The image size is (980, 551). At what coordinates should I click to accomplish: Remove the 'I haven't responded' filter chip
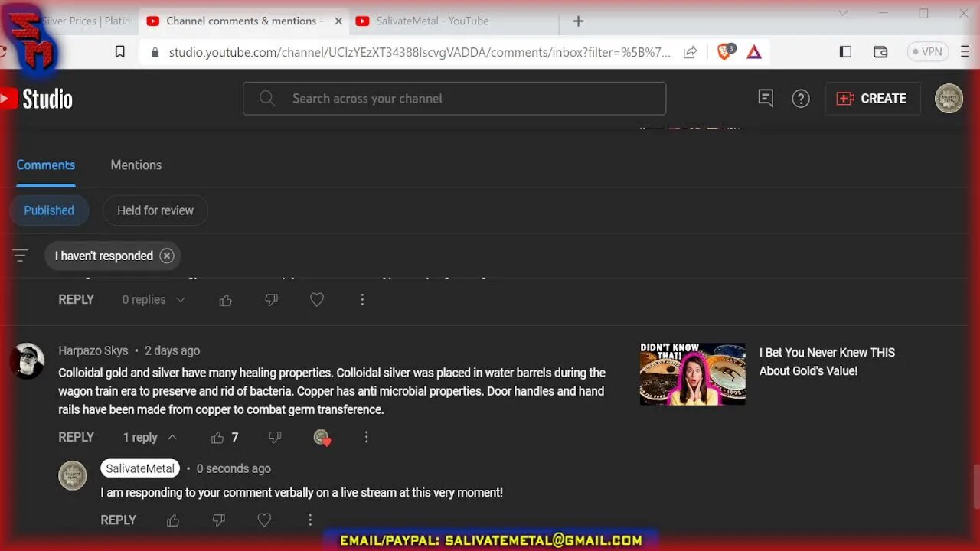tap(167, 256)
